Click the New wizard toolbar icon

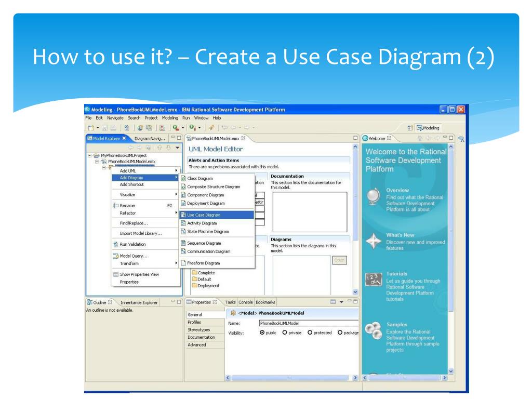pyautogui.click(x=90, y=128)
